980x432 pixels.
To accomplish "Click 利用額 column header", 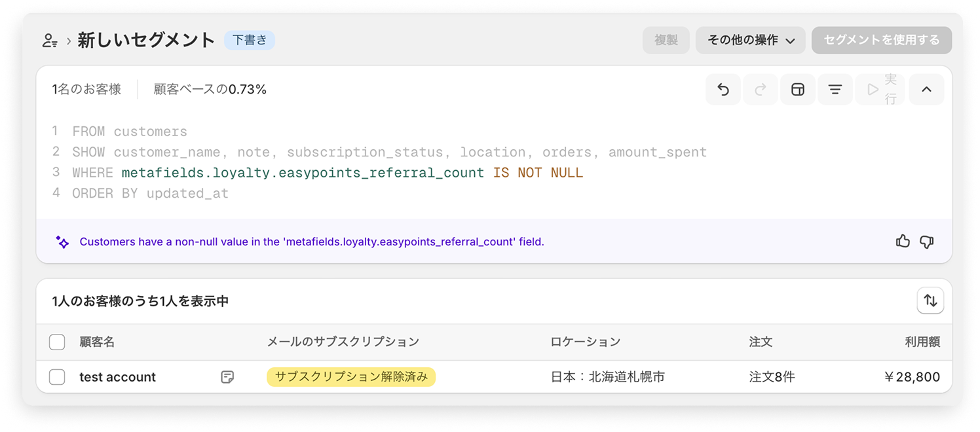I will pyautogui.click(x=922, y=342).
